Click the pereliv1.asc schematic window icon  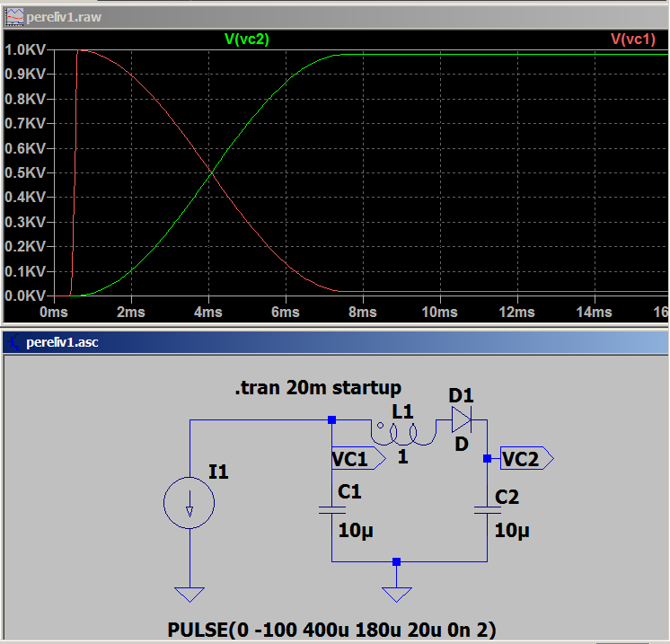click(x=13, y=342)
